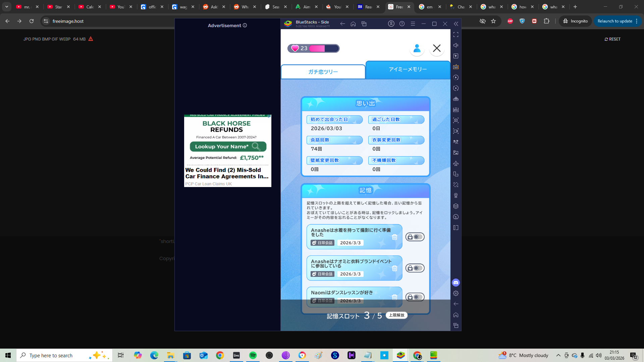Viewport: 644px width, 362px height.
Task: Expand the Chrome tab search dropdown
Action: (x=7, y=7)
